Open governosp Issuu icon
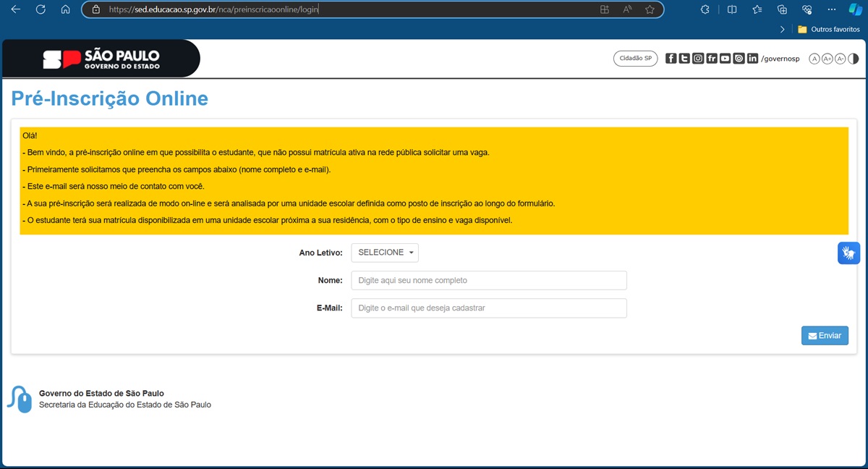 point(739,59)
